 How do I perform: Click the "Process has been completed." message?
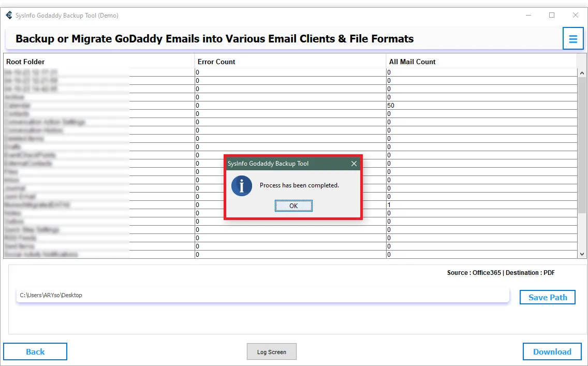pos(299,185)
